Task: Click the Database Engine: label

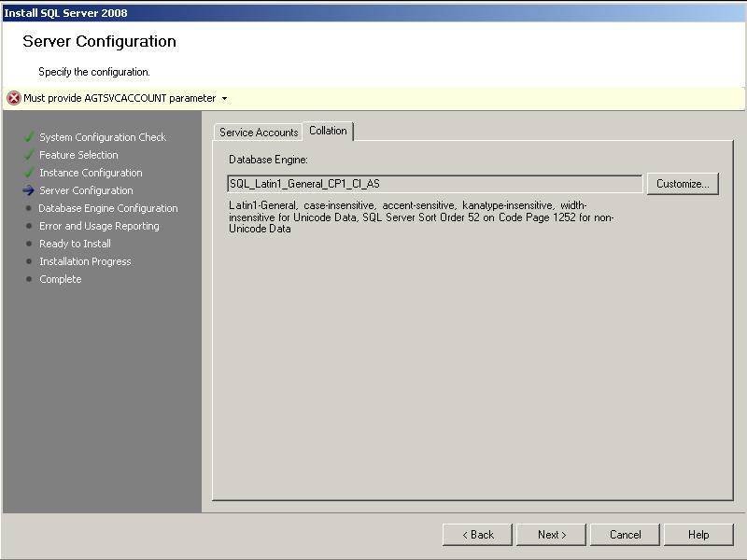Action: click(x=268, y=160)
